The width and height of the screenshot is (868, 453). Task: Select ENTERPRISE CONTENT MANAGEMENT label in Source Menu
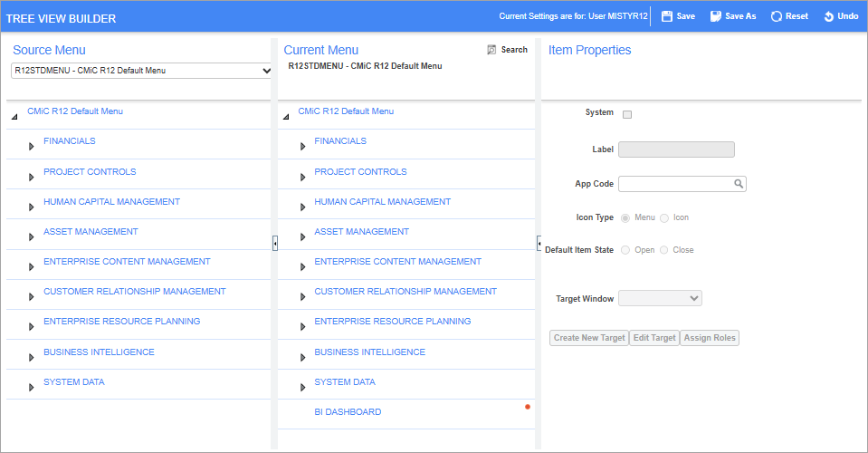(127, 262)
